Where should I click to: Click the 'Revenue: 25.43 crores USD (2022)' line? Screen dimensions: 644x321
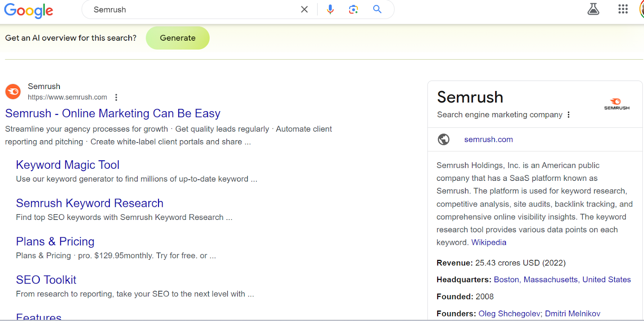[x=501, y=263]
